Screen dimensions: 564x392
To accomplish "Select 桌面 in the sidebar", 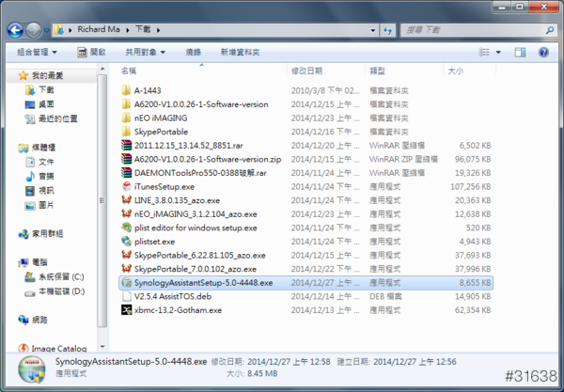I will [46, 104].
